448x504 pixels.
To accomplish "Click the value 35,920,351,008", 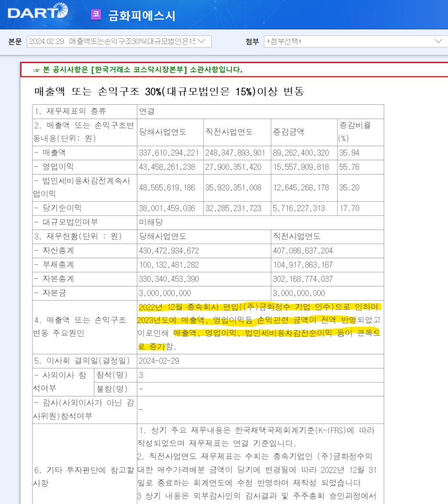I will (x=234, y=188).
